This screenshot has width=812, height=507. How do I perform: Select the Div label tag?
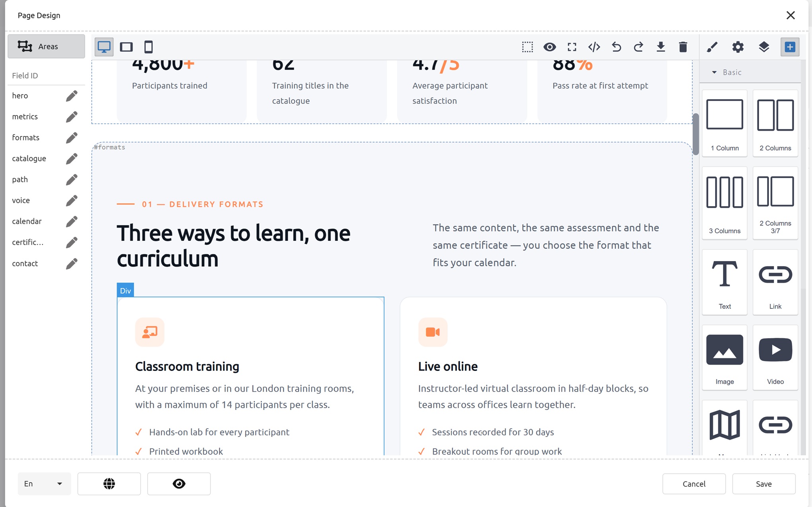point(125,290)
